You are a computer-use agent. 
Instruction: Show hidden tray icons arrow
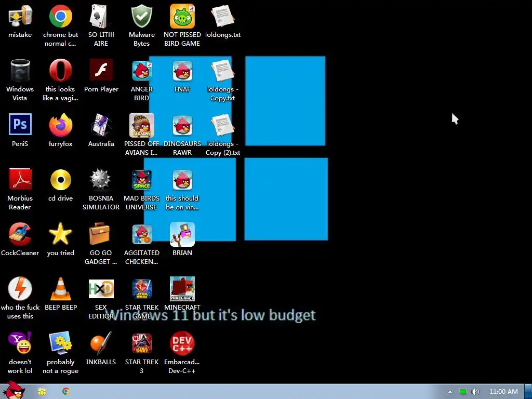click(x=450, y=392)
